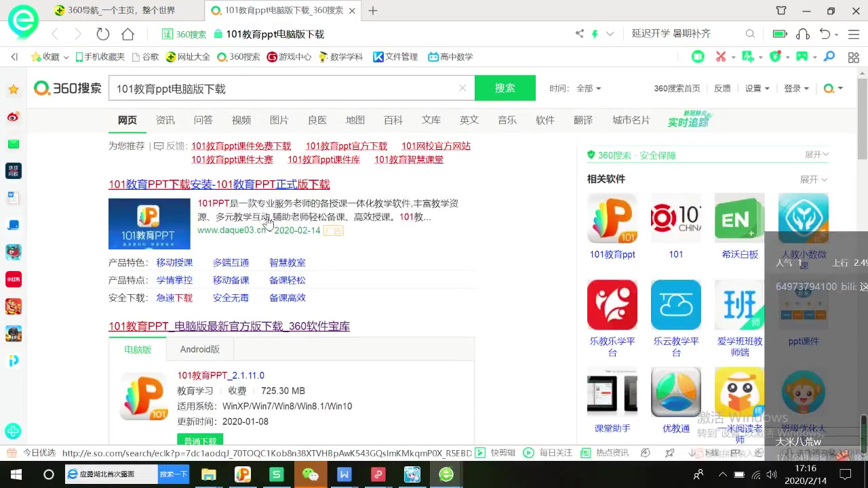868x488 pixels.
Task: Open the 乐教乐学平台 app icon
Action: click(x=612, y=305)
